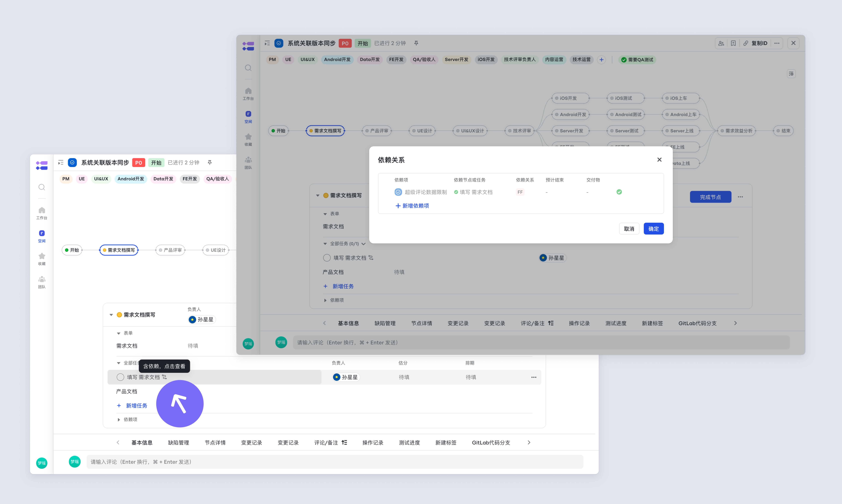Switch to the 节点详情 tab in the left window

(x=215, y=443)
